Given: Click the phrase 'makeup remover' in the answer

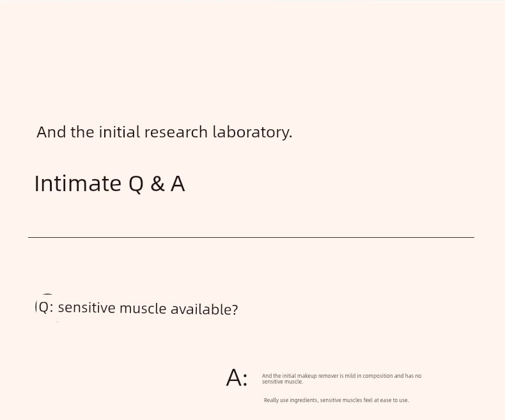Looking at the screenshot, I should [319, 377].
